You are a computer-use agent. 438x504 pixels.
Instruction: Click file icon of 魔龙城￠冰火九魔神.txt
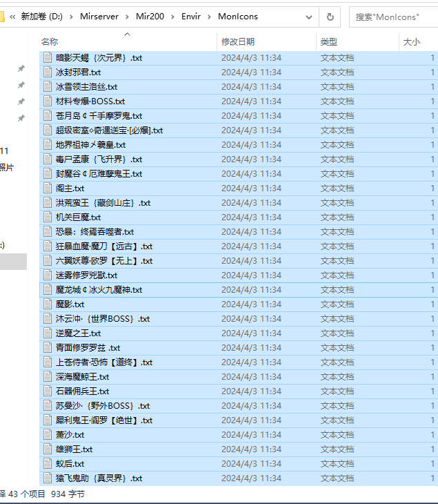[48, 289]
